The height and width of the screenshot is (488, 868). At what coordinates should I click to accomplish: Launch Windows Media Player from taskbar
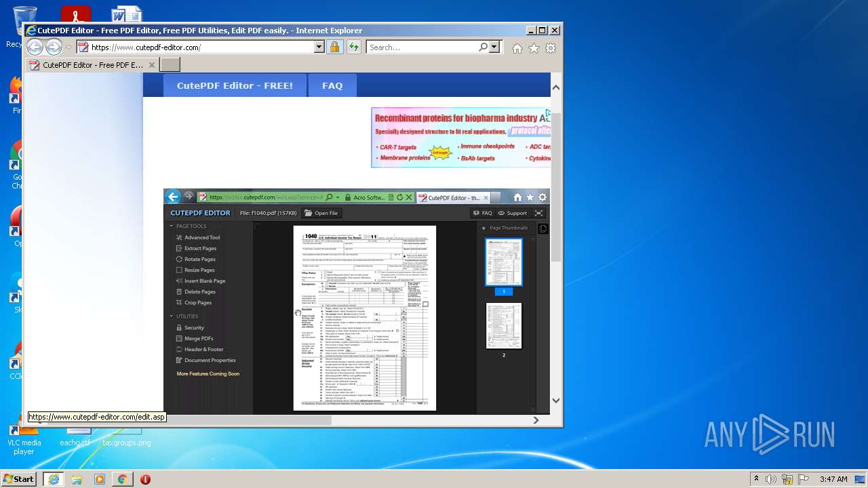[x=99, y=479]
